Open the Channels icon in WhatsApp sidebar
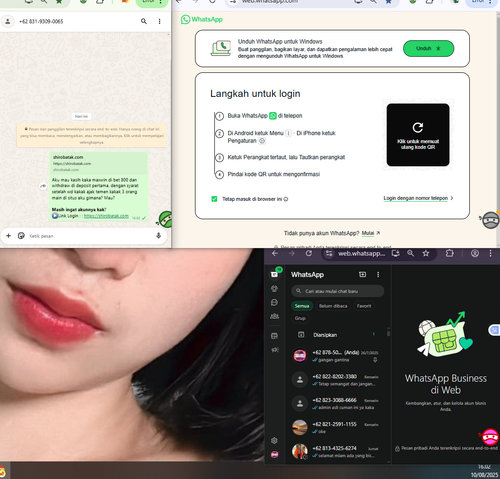 click(x=274, y=302)
